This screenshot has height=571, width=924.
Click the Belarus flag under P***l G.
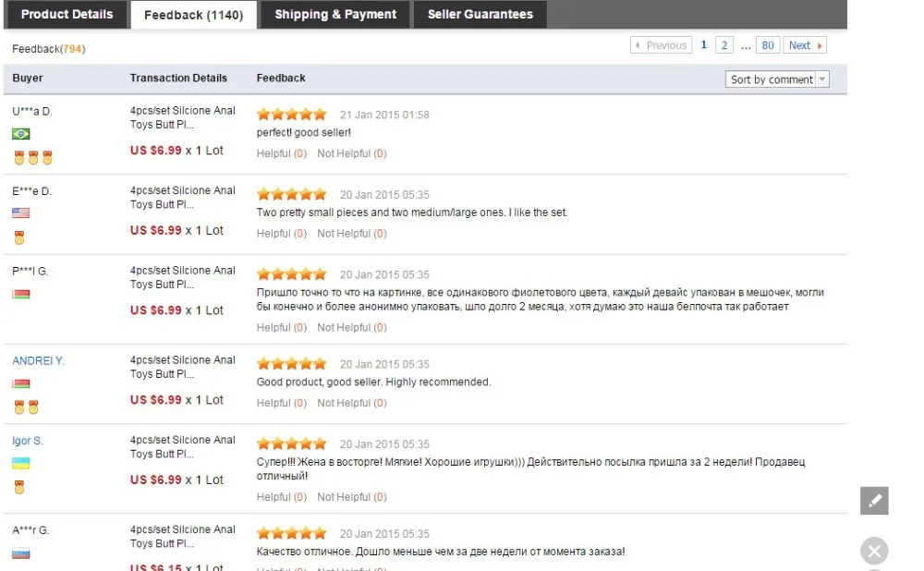point(20,294)
